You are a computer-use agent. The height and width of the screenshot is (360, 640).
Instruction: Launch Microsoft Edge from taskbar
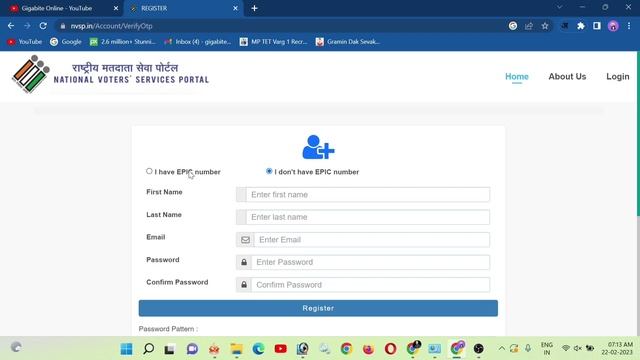pyautogui.click(x=258, y=349)
